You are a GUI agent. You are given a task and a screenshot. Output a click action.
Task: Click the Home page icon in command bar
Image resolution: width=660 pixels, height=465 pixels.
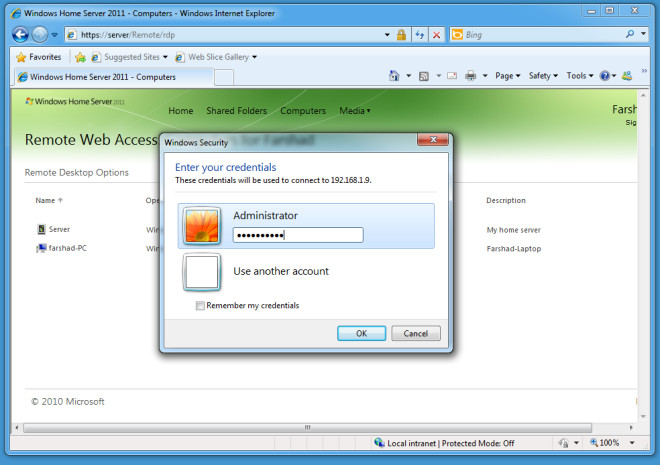(x=394, y=76)
